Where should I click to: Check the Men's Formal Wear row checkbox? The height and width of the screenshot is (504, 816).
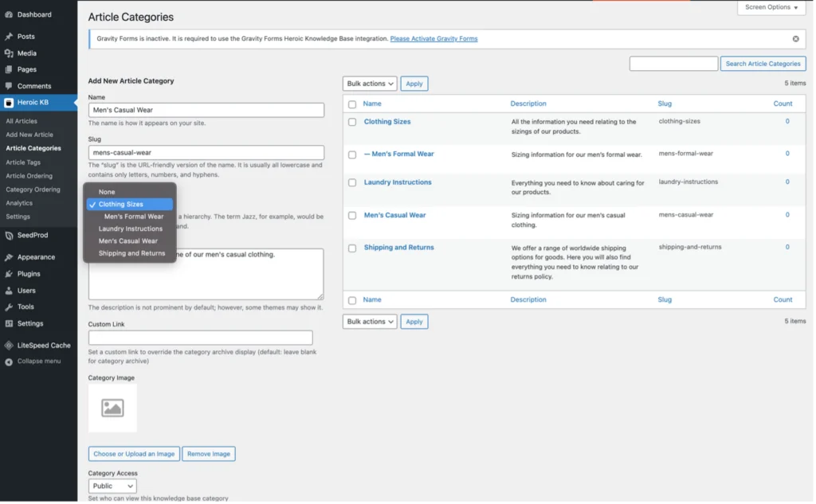[352, 155]
